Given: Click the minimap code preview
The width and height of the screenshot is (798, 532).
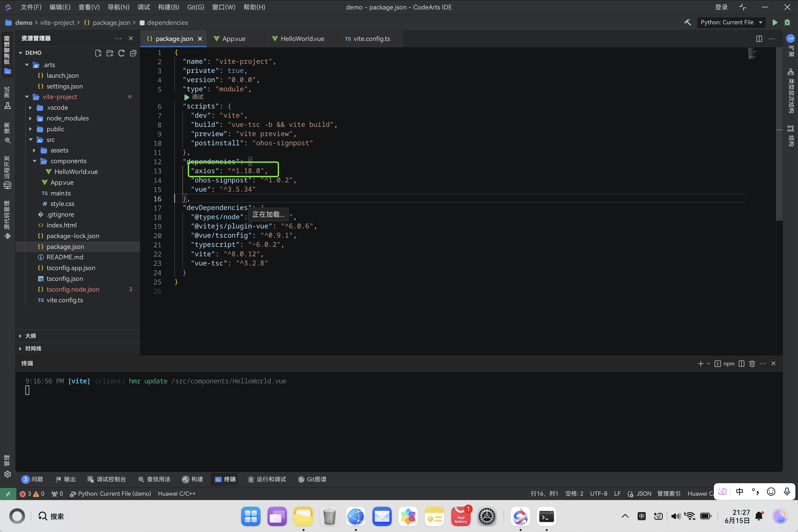Looking at the screenshot, I should (753, 54).
